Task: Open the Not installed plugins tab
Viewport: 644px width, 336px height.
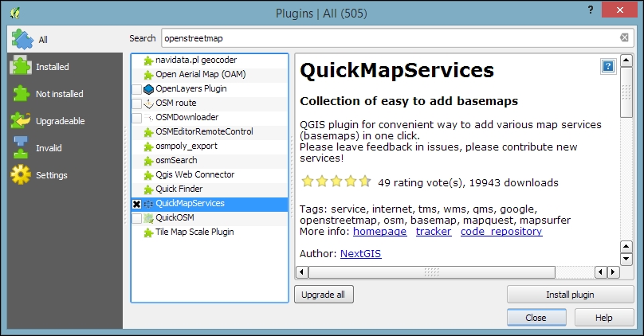Action: point(65,93)
